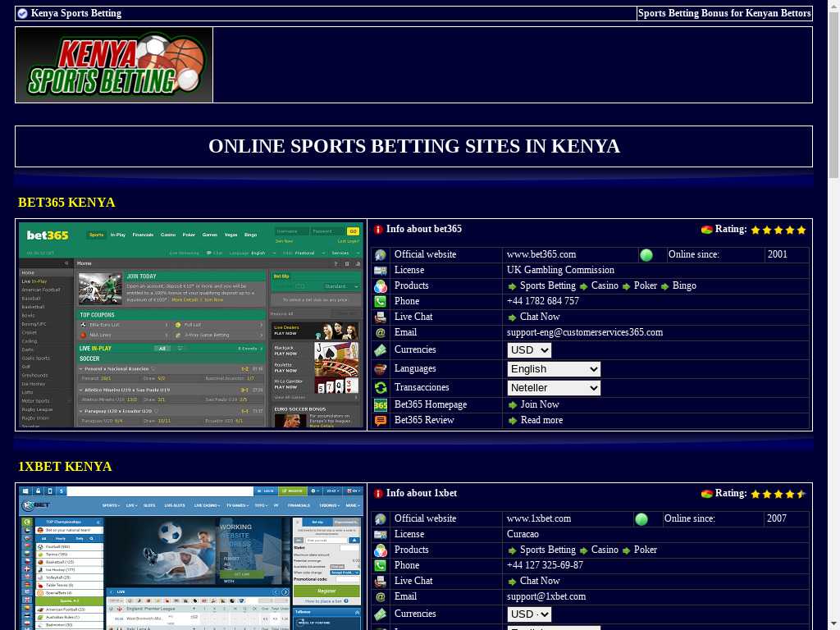Image resolution: width=840 pixels, height=630 pixels.
Task: Click the red info icon next to 'Info about 1xbet'
Action: [x=378, y=494]
